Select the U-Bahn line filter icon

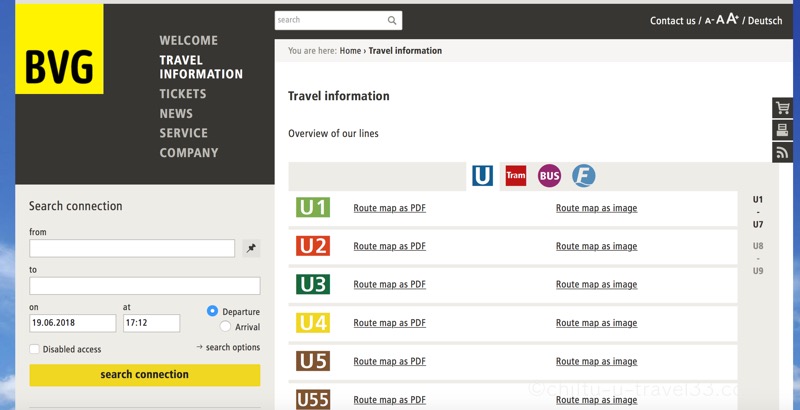(482, 176)
